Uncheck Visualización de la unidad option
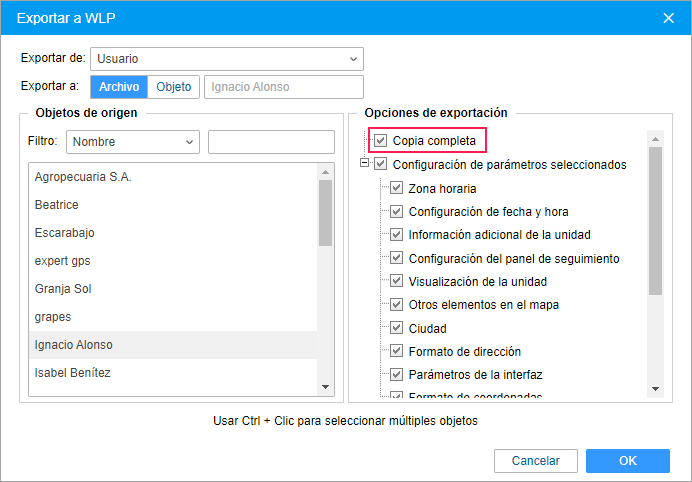Screen dimensions: 692x482 pyautogui.click(x=396, y=281)
